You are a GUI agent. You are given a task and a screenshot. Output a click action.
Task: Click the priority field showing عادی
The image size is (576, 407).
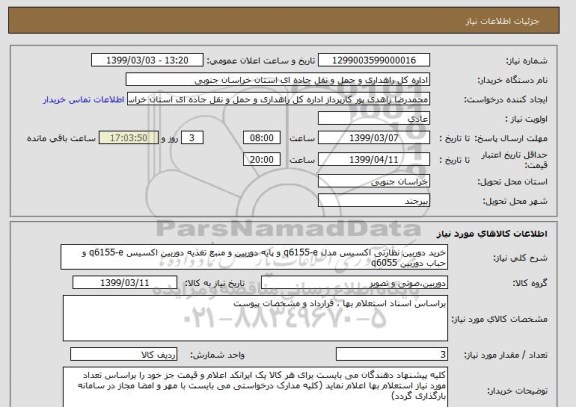(374, 119)
